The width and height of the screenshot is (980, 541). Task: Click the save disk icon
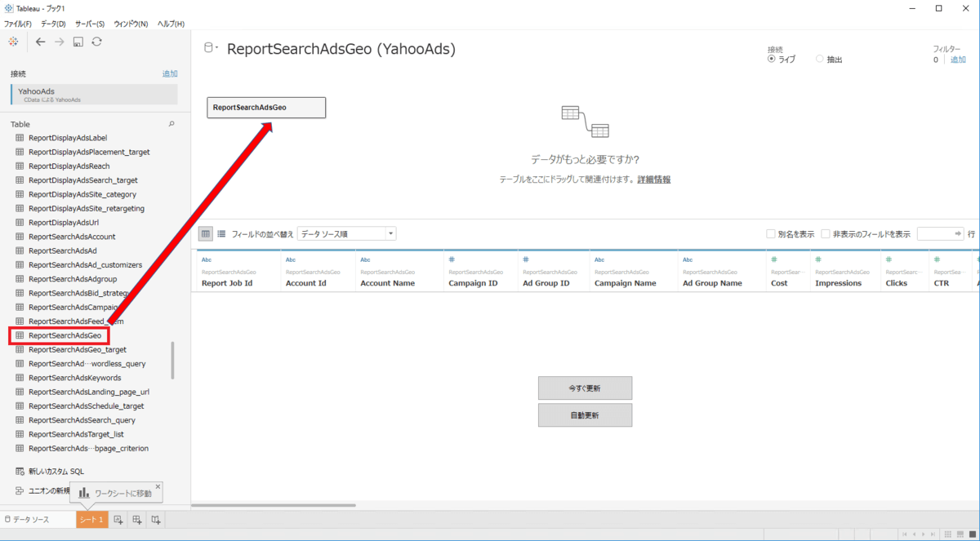[78, 42]
